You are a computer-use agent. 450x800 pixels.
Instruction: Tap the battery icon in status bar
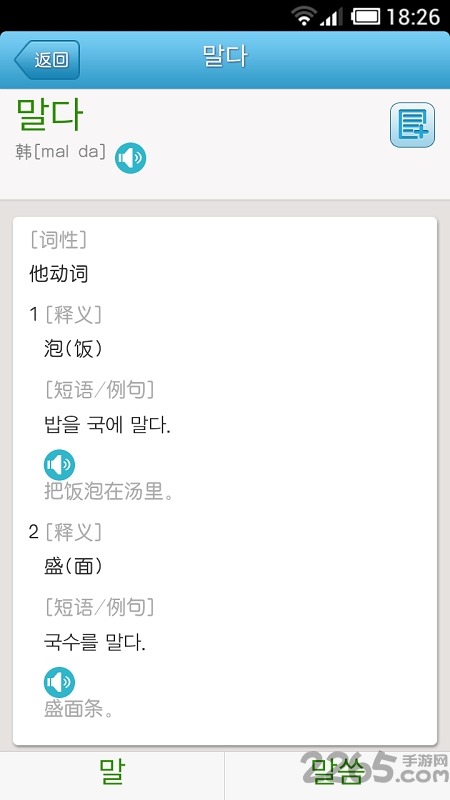(365, 16)
